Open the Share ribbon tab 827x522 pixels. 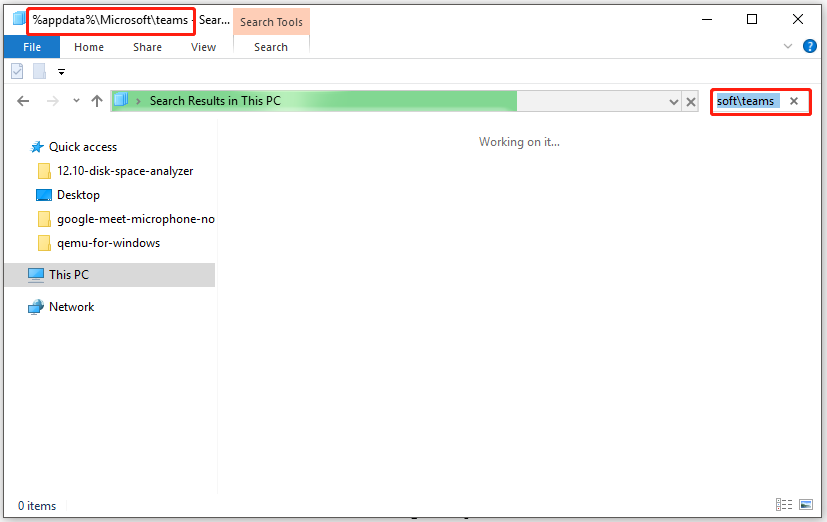click(x=147, y=47)
